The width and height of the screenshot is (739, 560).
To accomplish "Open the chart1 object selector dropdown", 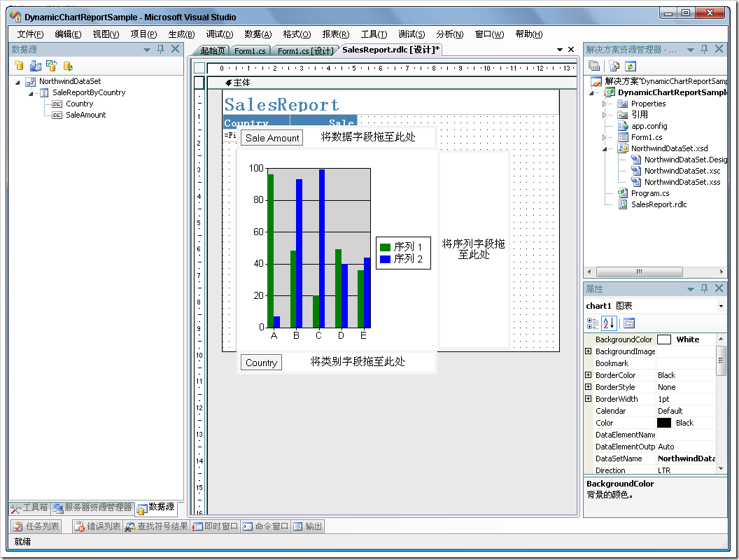I will (x=721, y=306).
